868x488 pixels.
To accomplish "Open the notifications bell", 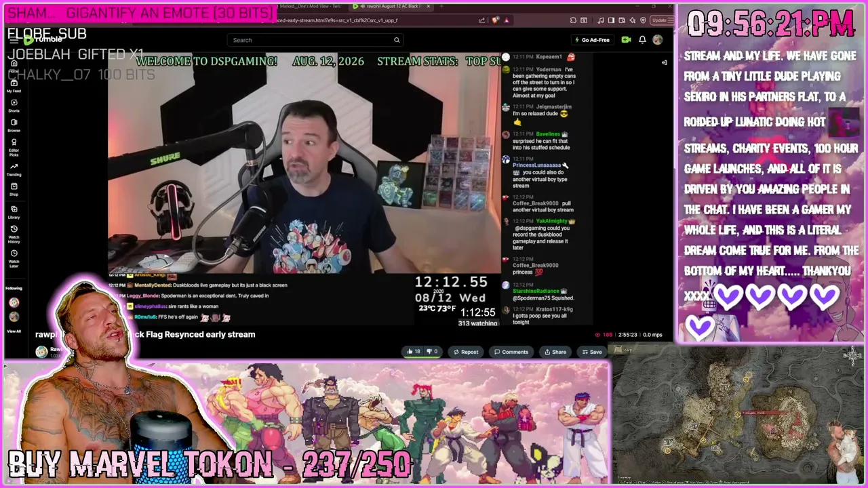I will coord(642,40).
